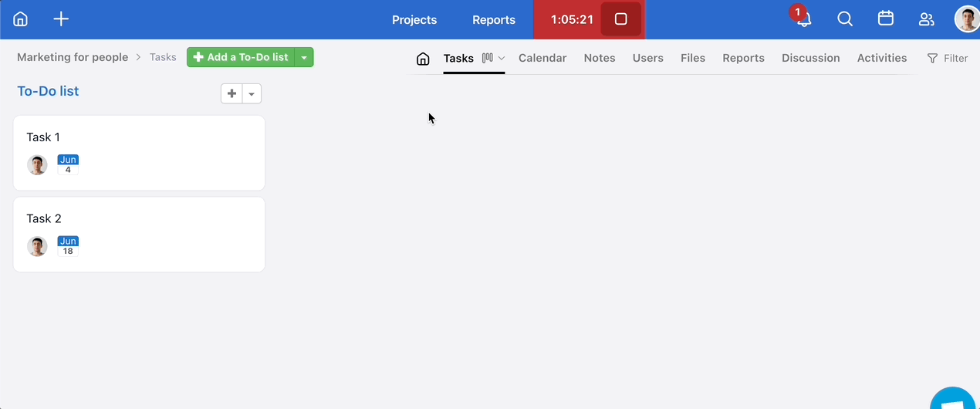Add a task with the plus button

[x=231, y=93]
